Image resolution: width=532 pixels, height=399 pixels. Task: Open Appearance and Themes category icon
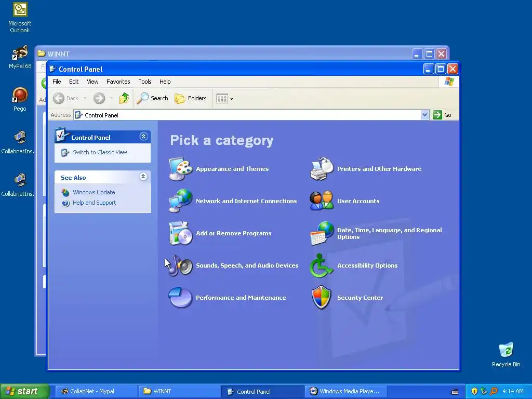[x=181, y=169]
